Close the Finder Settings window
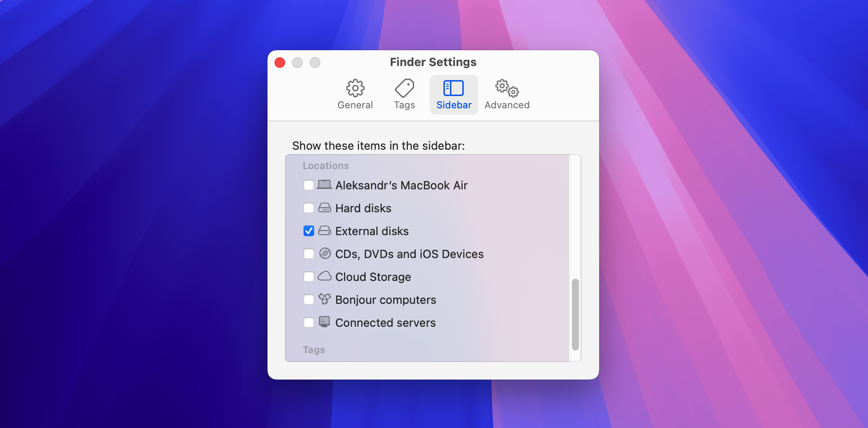 280,63
